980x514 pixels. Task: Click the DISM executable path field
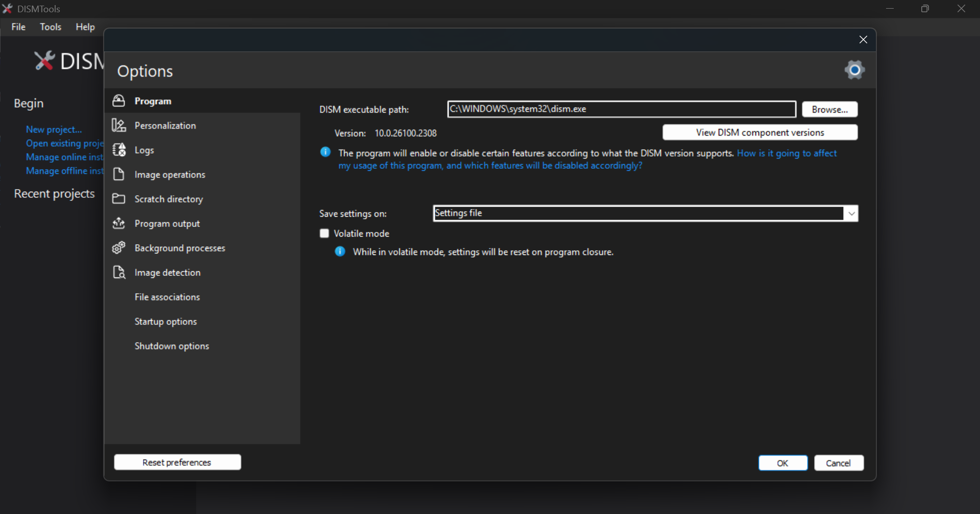[x=621, y=109]
